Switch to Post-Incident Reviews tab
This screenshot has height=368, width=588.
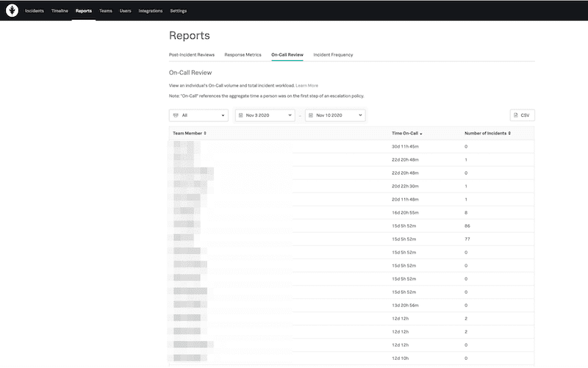192,54
